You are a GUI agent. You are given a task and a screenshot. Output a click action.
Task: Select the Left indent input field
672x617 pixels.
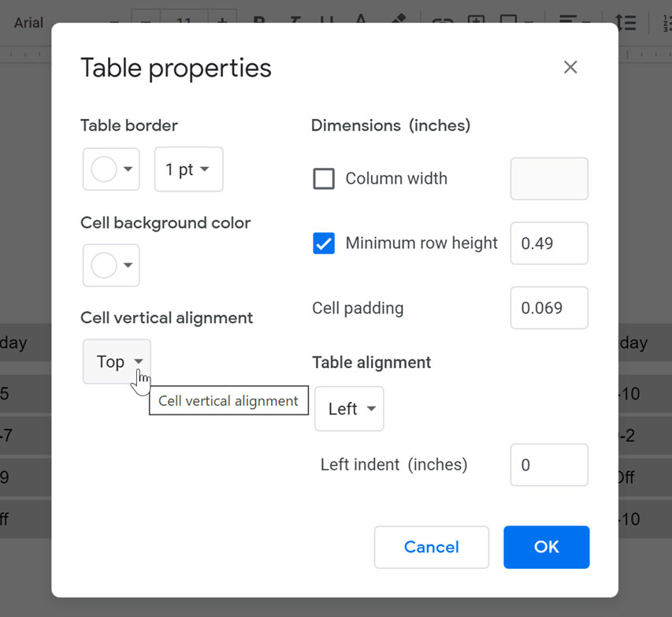548,465
